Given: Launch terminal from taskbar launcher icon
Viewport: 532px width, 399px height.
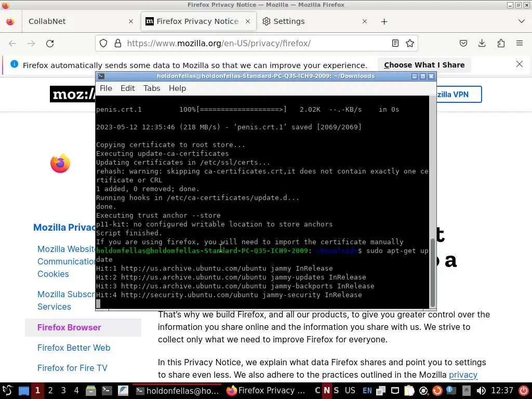Looking at the screenshot, I should click(107, 391).
